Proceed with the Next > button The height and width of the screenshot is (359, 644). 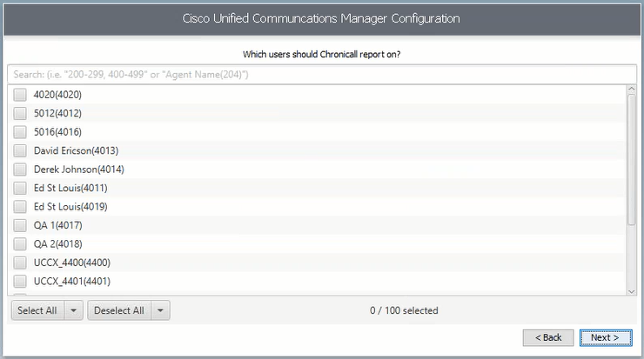click(x=606, y=337)
